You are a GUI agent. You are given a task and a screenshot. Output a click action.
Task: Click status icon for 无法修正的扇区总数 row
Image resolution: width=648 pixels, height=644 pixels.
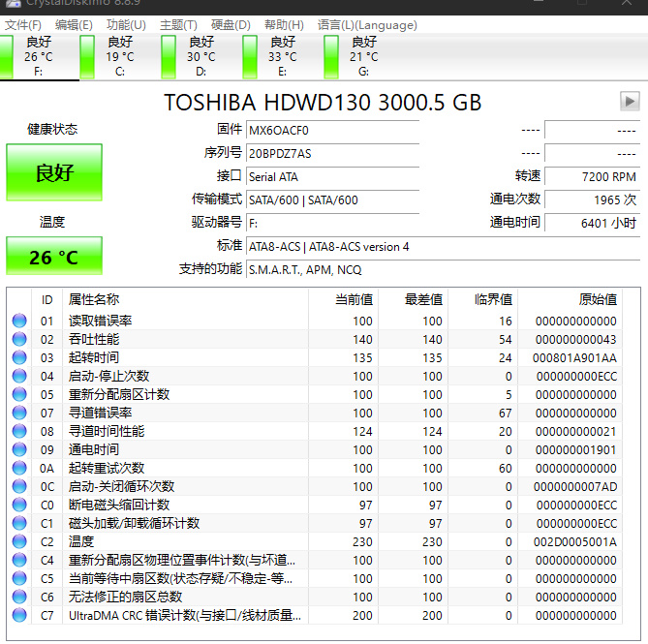click(19, 597)
